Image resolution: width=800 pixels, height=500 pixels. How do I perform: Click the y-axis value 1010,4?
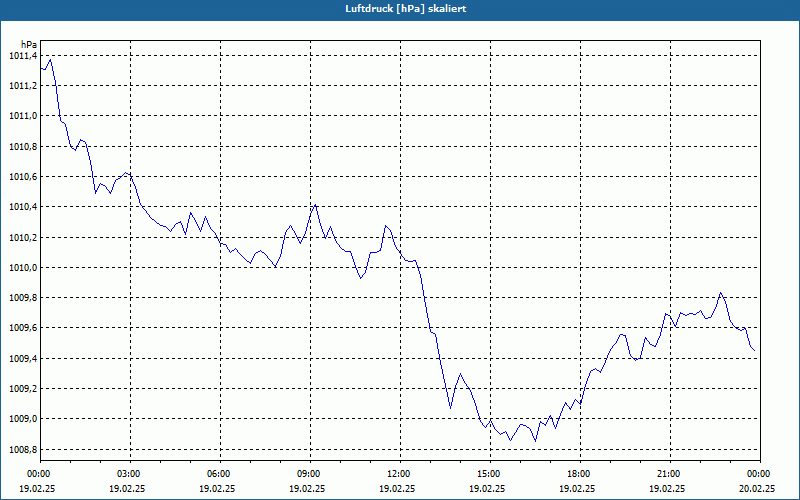pyautogui.click(x=23, y=207)
